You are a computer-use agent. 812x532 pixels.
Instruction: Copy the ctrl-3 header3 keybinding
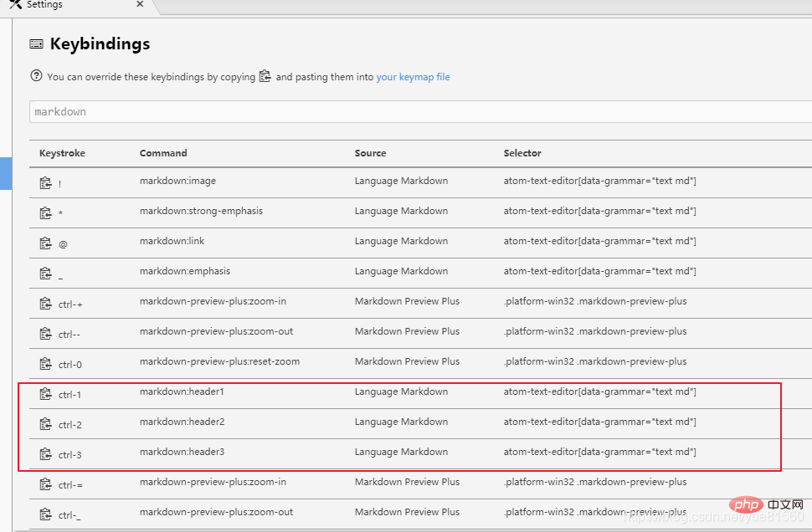point(45,454)
